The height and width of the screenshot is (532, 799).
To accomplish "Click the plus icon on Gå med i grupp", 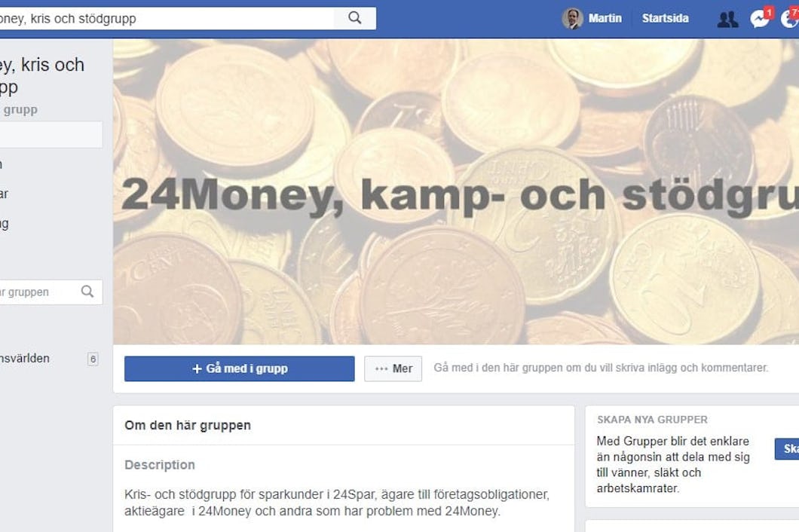I will [197, 368].
